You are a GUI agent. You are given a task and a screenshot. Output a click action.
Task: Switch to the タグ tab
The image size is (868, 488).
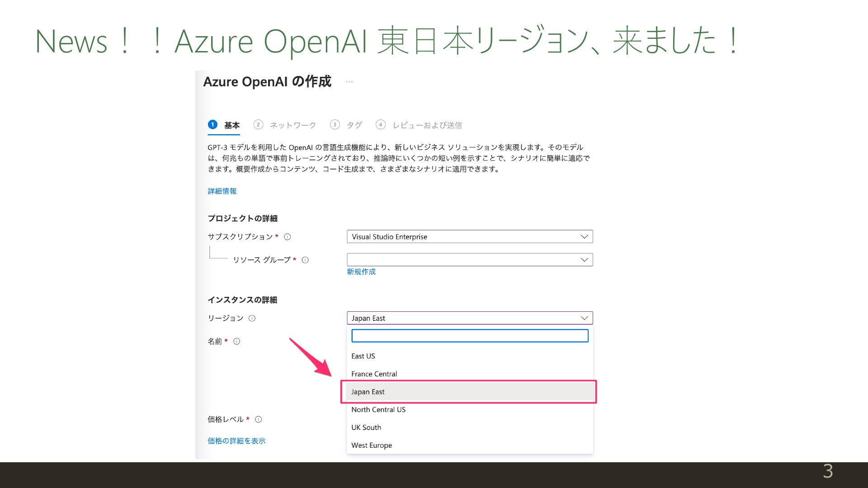pos(346,125)
